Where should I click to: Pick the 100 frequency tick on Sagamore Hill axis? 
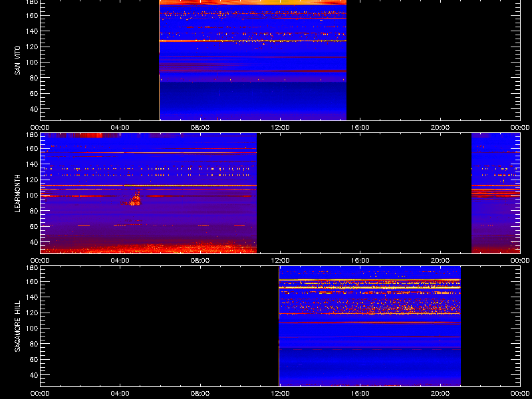(33, 329)
